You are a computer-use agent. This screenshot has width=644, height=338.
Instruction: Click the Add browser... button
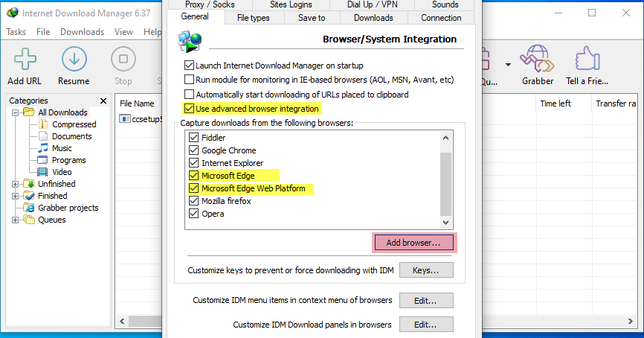(413, 243)
